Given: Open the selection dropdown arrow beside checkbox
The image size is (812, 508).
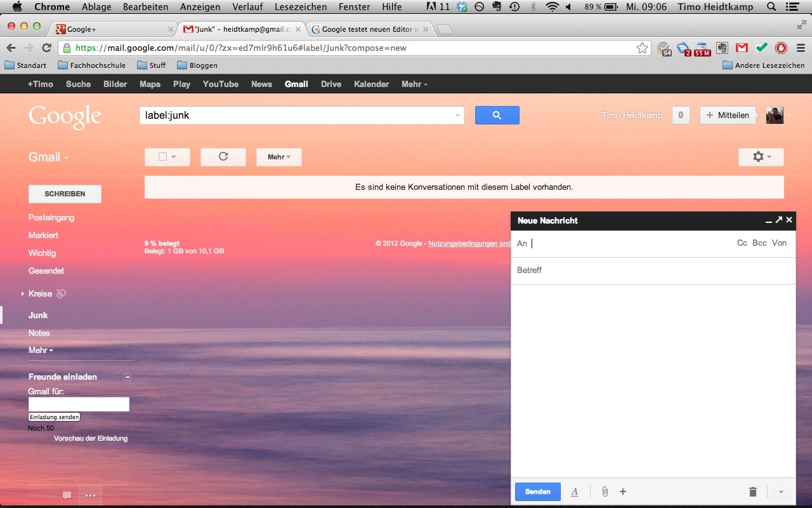Looking at the screenshot, I should [173, 157].
